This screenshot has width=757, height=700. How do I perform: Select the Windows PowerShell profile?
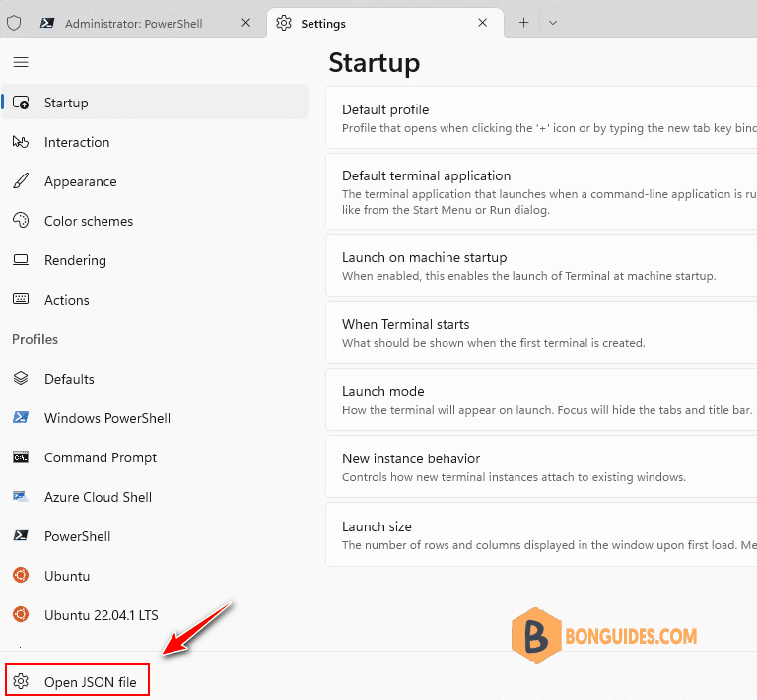(x=155, y=418)
